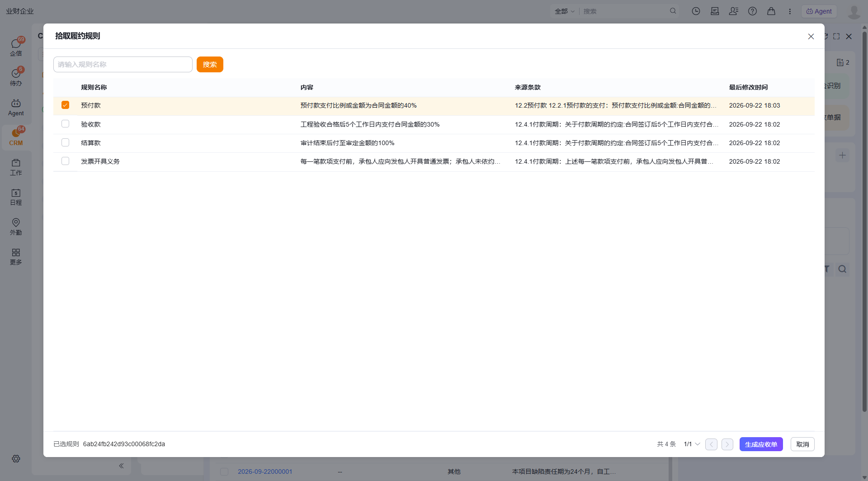Collapse the sidebar with double chevron
The image size is (868, 481).
[x=121, y=466]
